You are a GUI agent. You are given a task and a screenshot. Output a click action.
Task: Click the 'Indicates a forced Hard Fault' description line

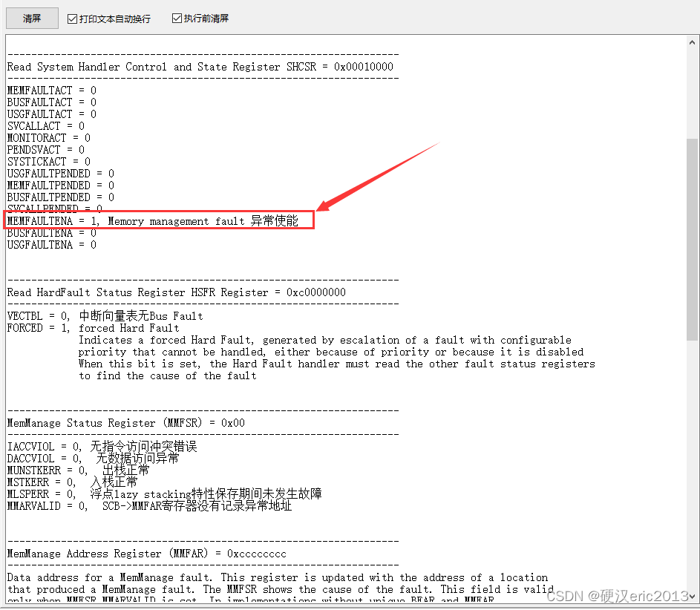click(x=325, y=340)
